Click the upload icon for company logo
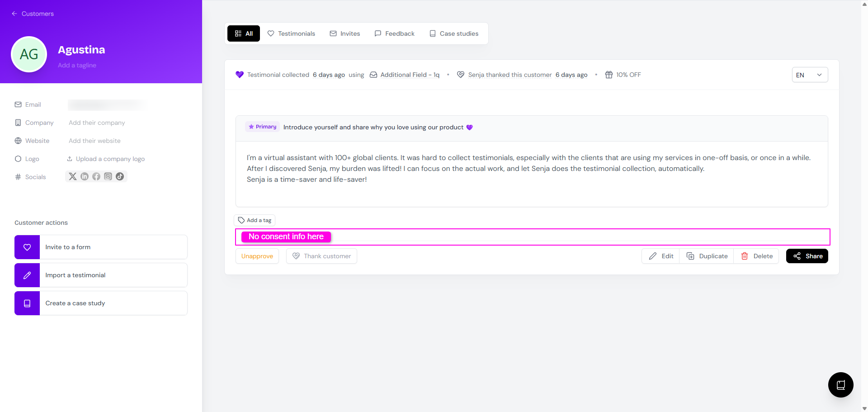The image size is (868, 412). click(70, 159)
